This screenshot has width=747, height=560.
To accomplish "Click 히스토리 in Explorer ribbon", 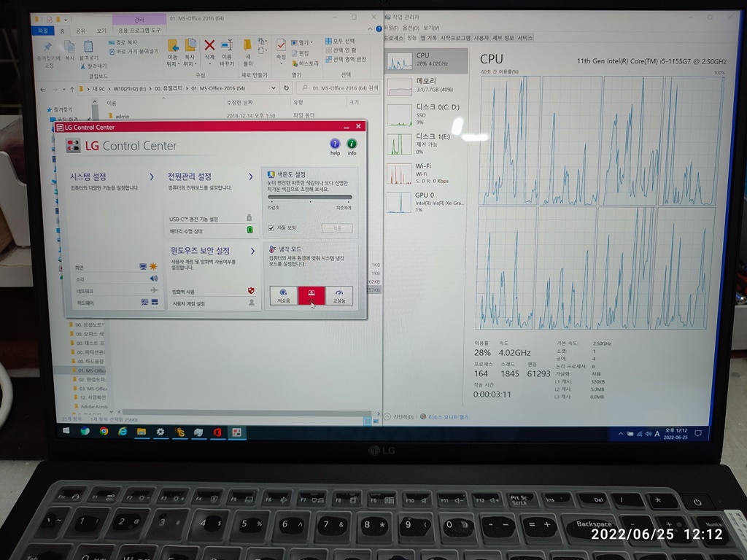I will pos(306,63).
